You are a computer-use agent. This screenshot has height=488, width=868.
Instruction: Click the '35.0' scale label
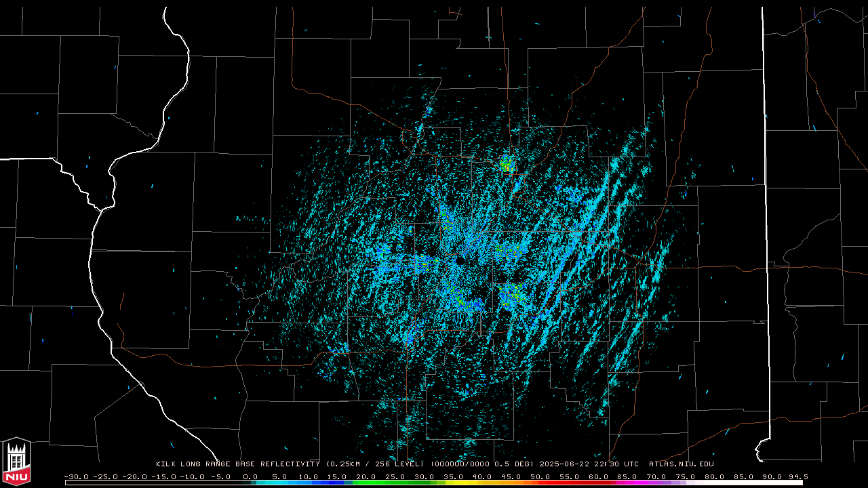(454, 477)
